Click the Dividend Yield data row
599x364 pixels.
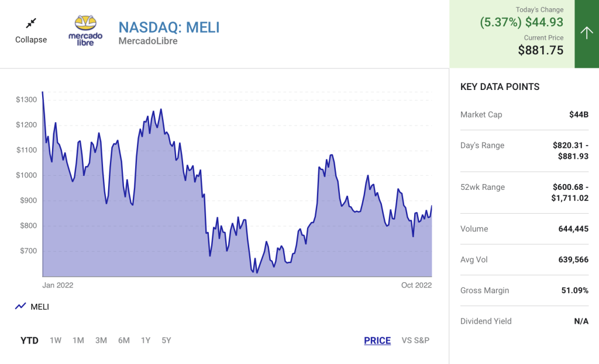click(x=524, y=321)
